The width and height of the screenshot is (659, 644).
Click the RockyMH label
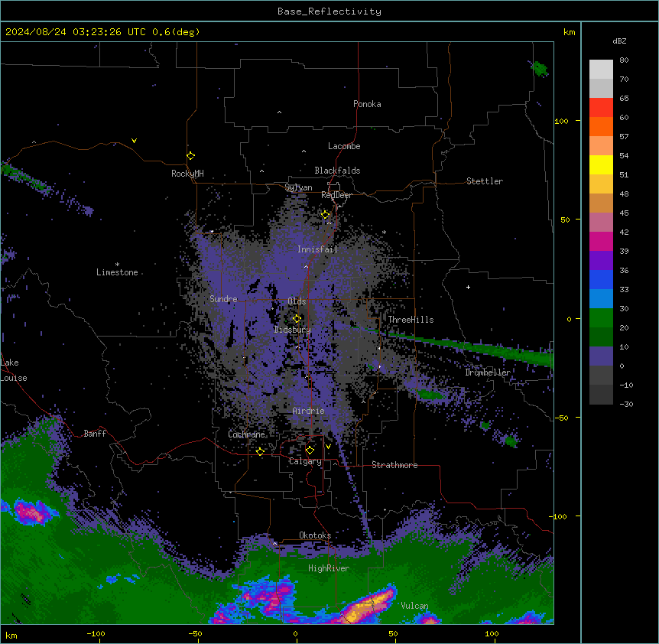[187, 174]
